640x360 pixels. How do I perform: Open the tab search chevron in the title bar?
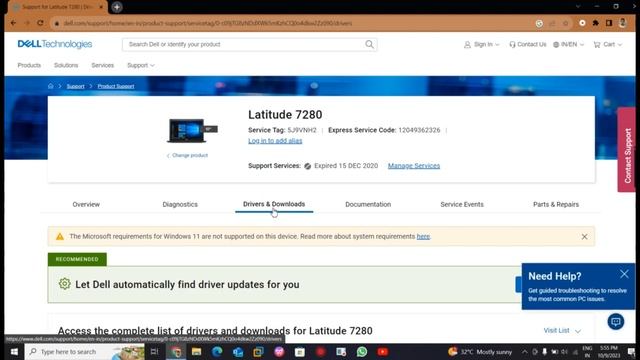pos(578,7)
